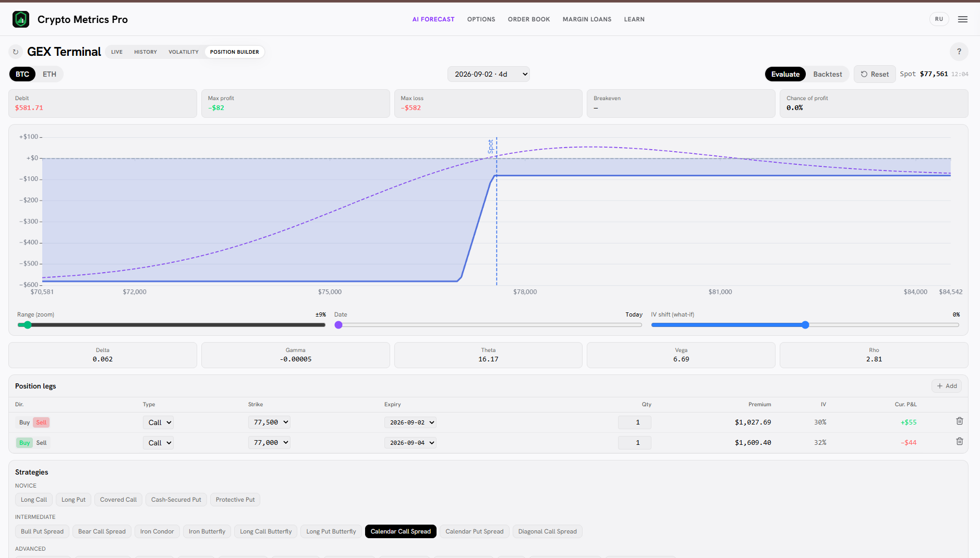This screenshot has height=558, width=980.
Task: Click the Range zoom slider handle
Action: (x=28, y=325)
